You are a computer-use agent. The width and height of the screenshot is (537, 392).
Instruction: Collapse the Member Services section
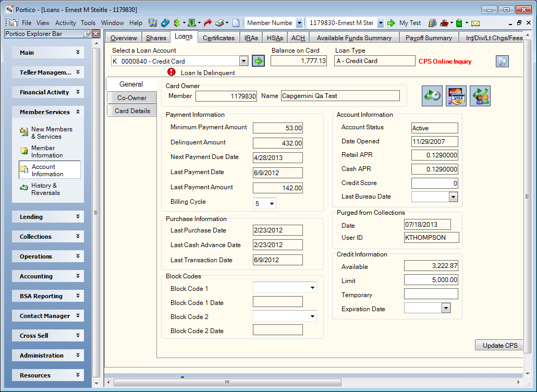tap(48, 112)
